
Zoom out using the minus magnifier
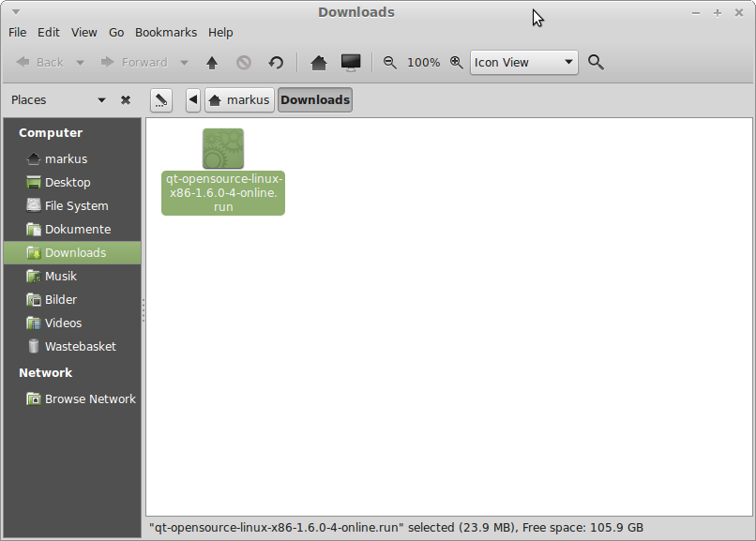click(390, 63)
